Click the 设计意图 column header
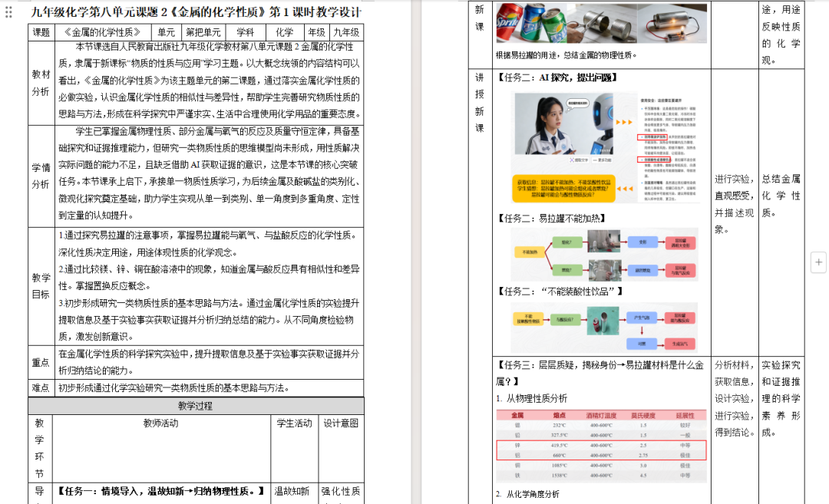This screenshot has height=504, width=829. 341,423
